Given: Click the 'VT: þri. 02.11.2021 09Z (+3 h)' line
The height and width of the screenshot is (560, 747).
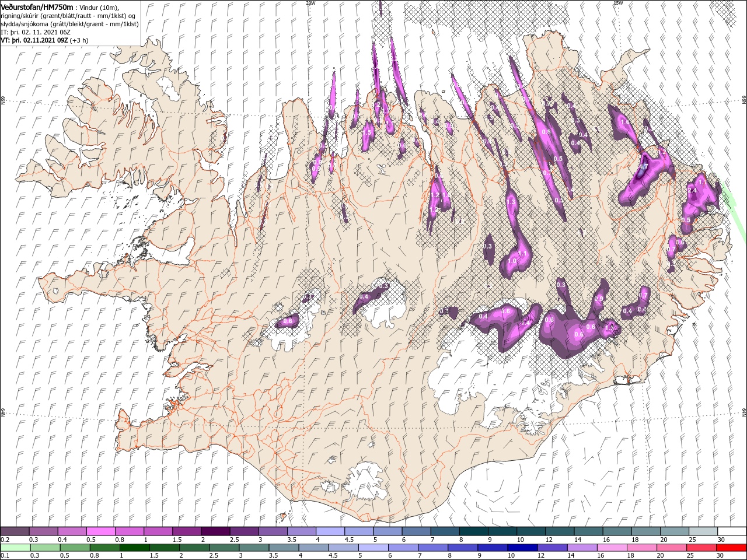Looking at the screenshot, I should tap(44, 40).
